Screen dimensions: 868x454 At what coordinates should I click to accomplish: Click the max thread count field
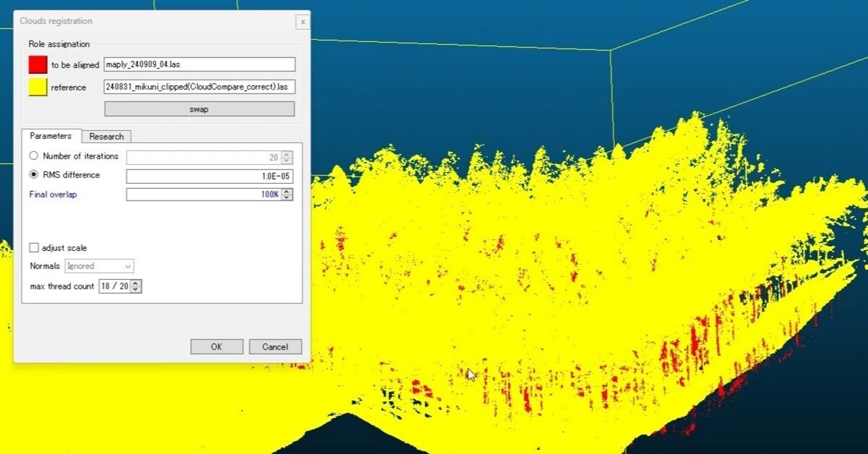coord(115,287)
